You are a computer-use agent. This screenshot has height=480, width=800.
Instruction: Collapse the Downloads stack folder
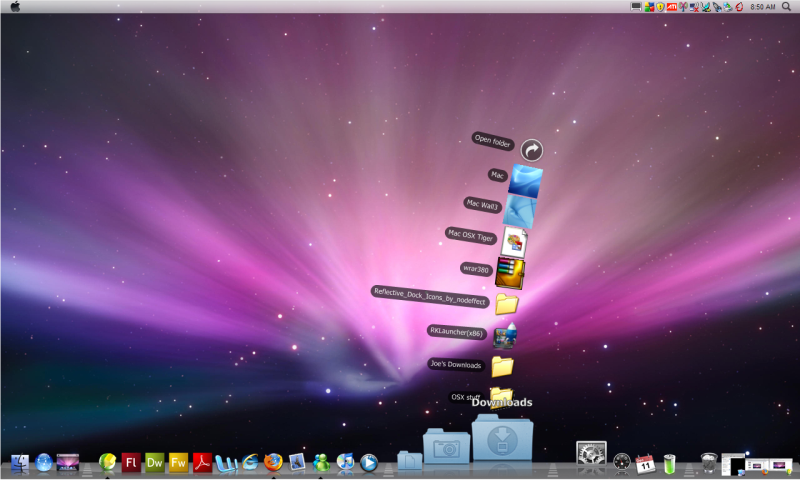click(x=503, y=438)
